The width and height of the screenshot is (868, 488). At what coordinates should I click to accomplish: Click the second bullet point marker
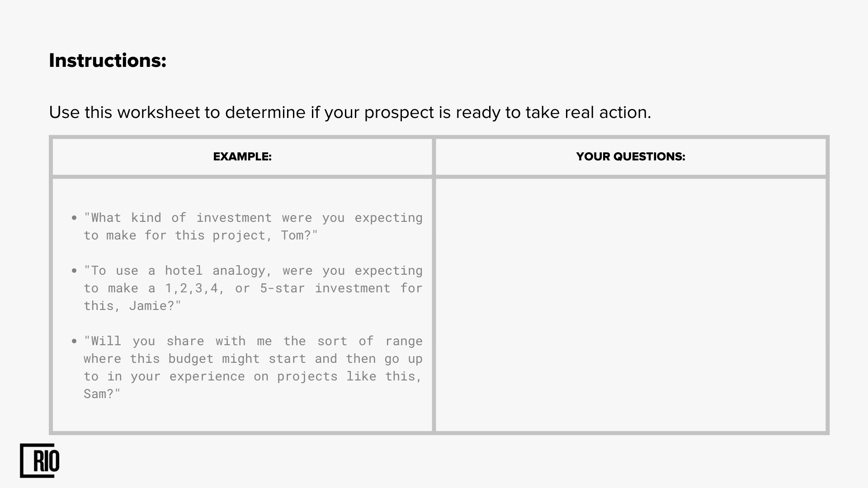tap(75, 271)
